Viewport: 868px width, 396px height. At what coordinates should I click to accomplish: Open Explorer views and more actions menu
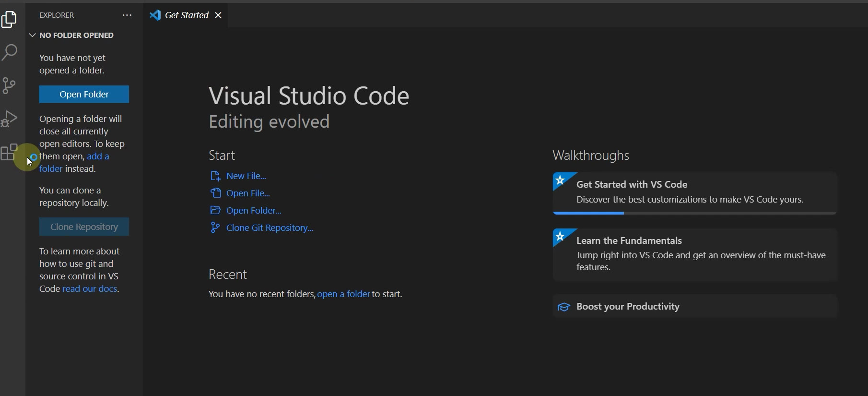pyautogui.click(x=127, y=15)
